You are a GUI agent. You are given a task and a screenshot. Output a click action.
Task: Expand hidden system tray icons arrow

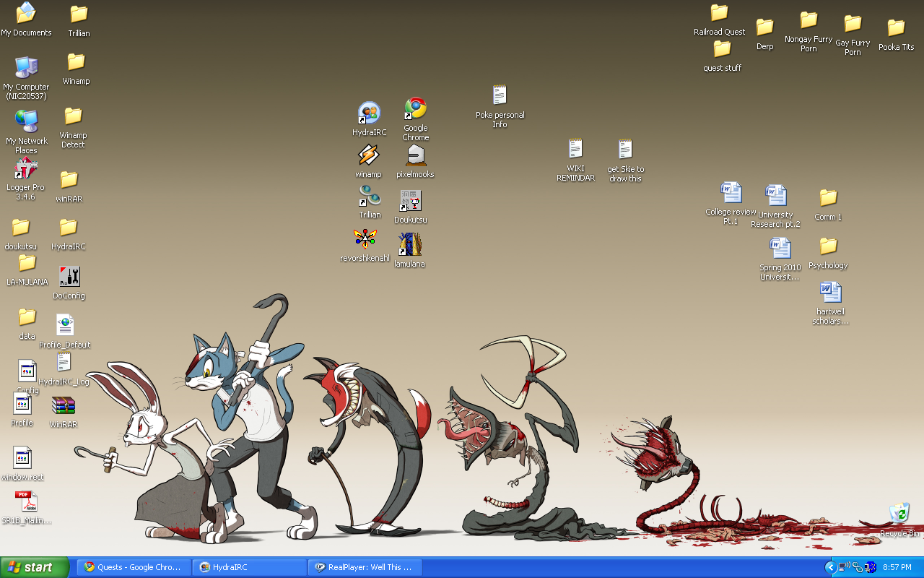pos(830,567)
